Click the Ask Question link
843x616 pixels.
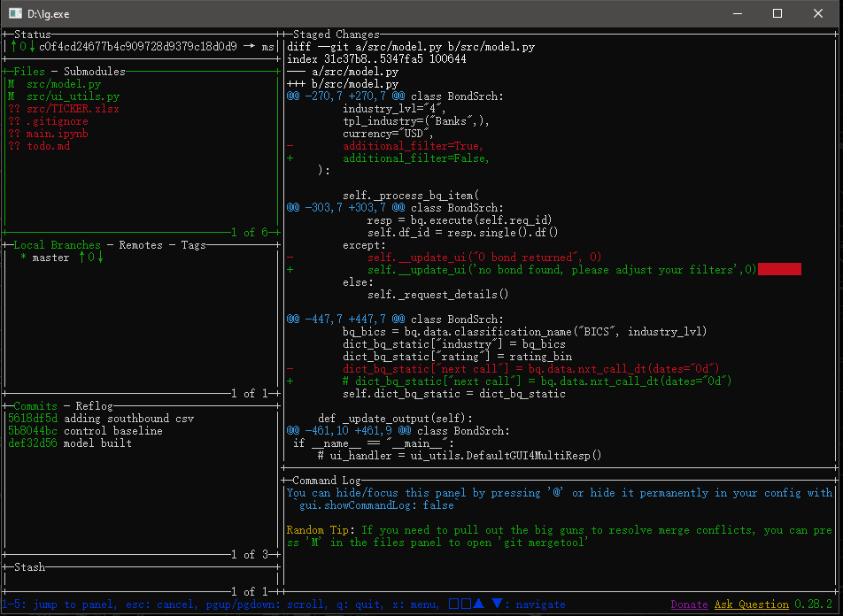751,604
